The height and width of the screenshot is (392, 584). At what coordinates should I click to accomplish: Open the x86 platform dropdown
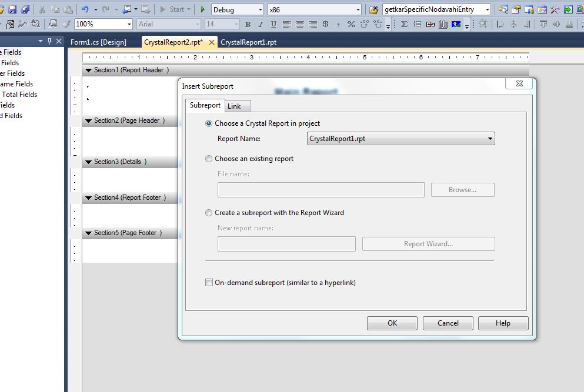click(314, 9)
